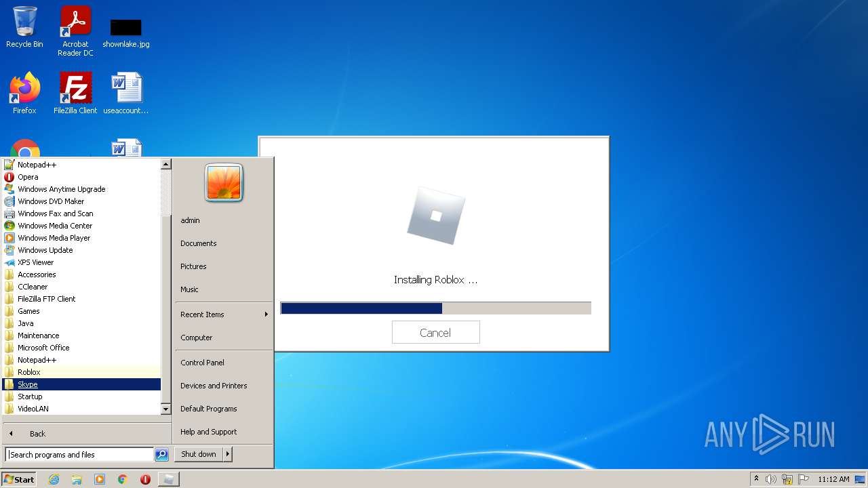Open Windows Explorer from taskbar
Screen dimensions: 868x488
click(77, 479)
